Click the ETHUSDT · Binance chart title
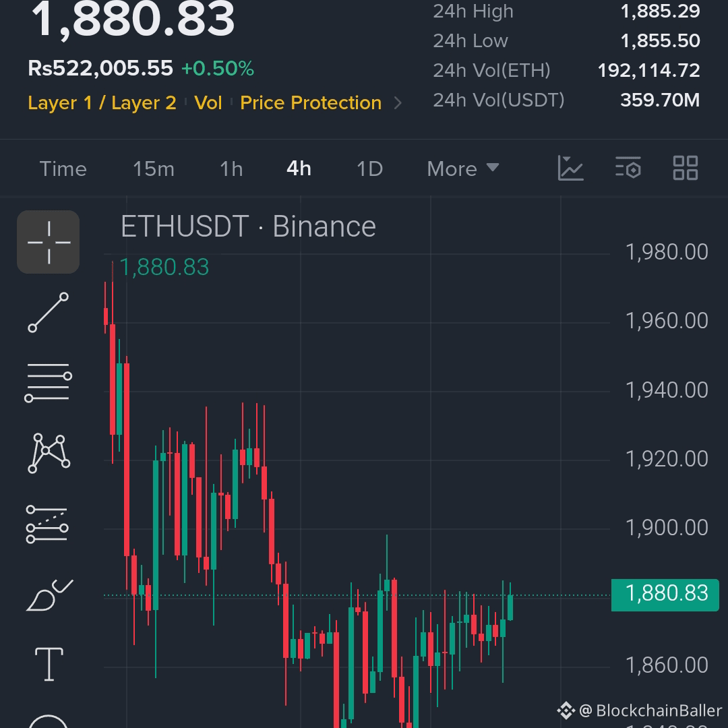The image size is (728, 728). point(248,226)
